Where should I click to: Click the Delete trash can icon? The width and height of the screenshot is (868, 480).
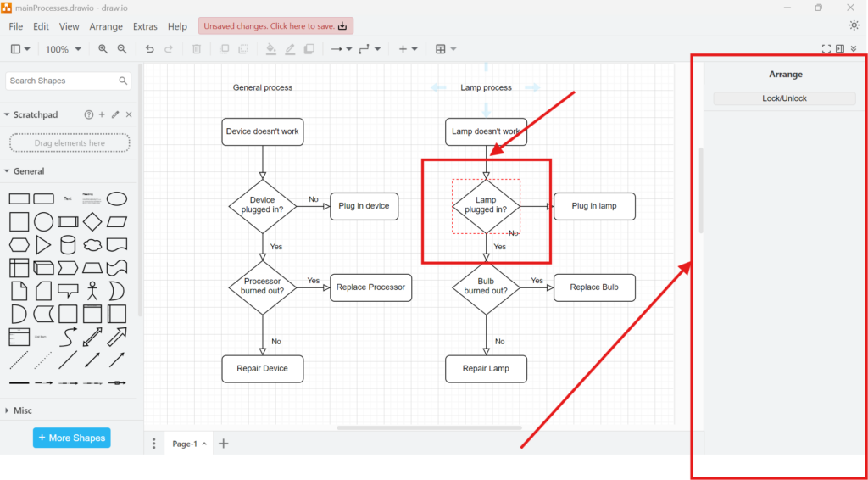(x=197, y=48)
